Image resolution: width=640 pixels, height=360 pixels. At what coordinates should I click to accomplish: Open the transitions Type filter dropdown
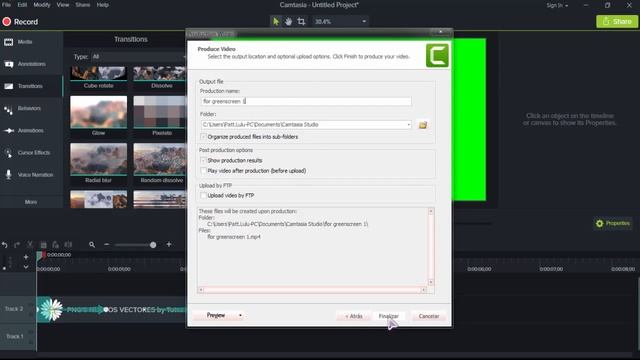[x=139, y=57]
